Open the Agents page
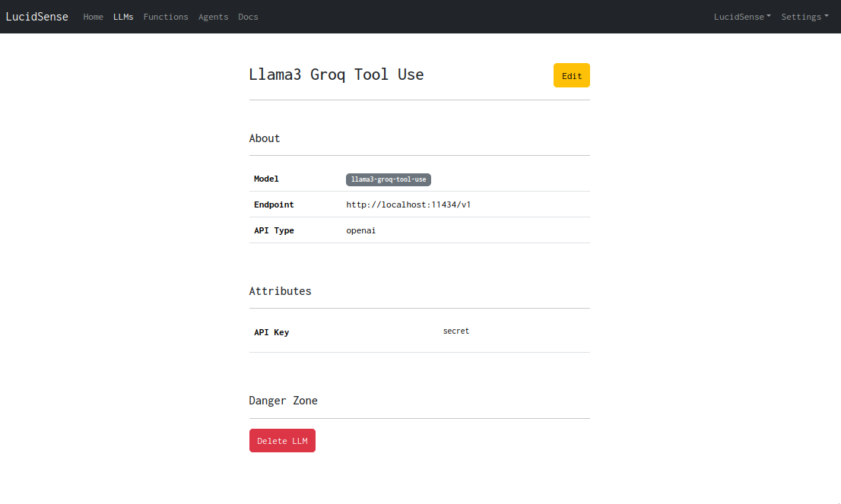This screenshot has width=841, height=504. point(213,17)
